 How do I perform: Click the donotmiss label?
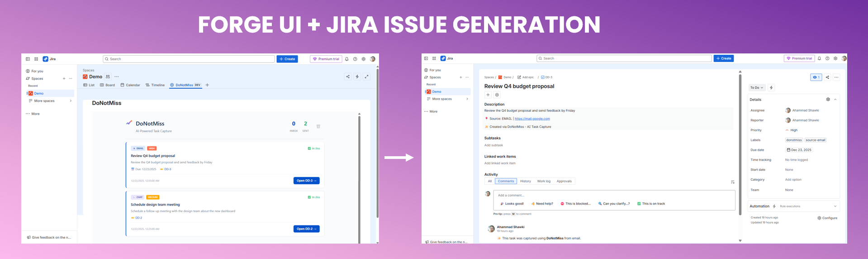(x=794, y=140)
